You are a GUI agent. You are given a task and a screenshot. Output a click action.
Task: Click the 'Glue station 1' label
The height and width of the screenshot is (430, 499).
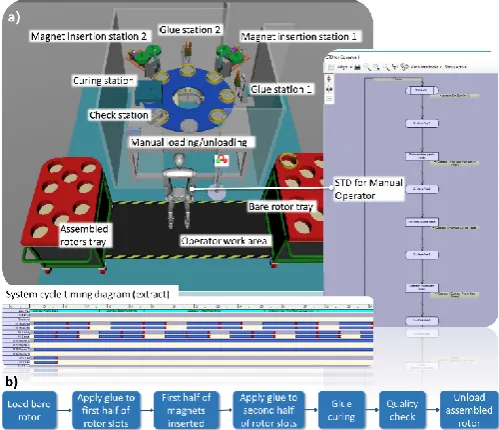point(281,89)
